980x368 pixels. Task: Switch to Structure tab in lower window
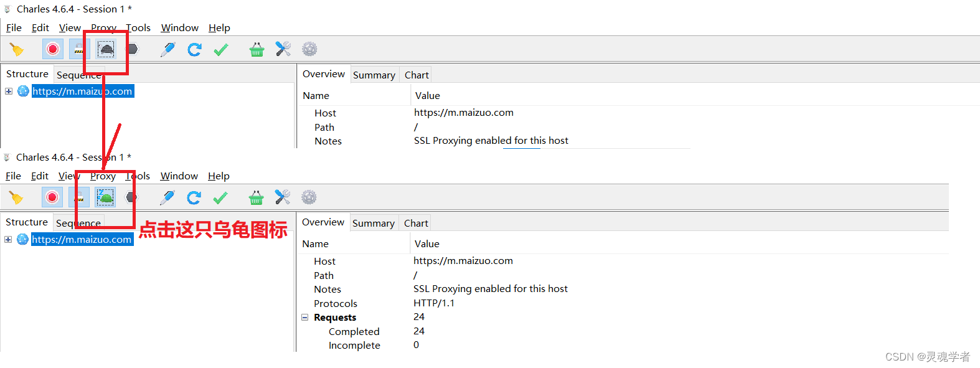27,222
